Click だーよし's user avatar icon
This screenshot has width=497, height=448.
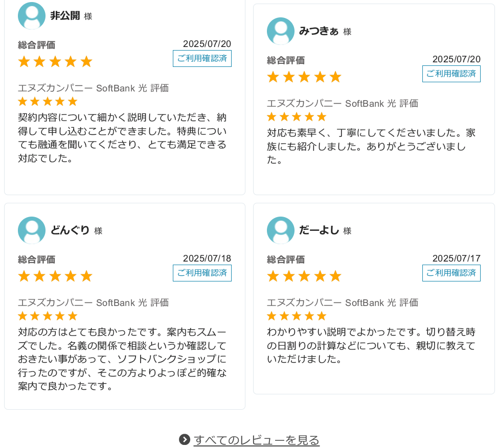(281, 230)
